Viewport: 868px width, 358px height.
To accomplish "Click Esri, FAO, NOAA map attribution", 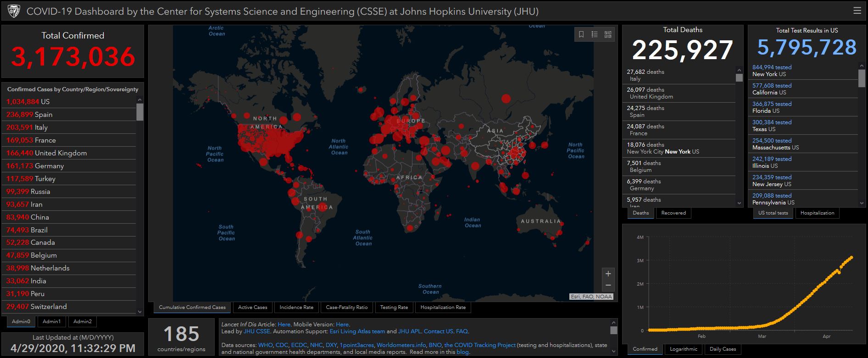I will click(x=591, y=297).
